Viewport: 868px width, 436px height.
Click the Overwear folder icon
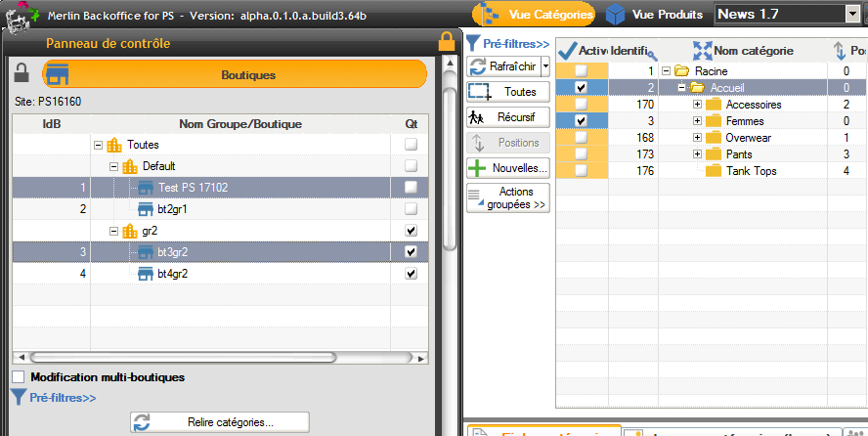tap(714, 138)
